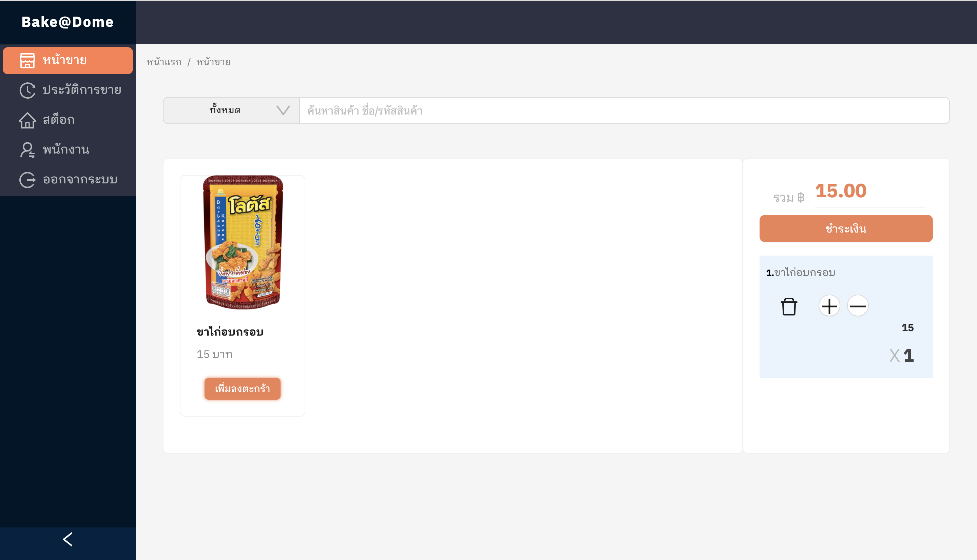Screen dimensions: 977x560
Task: Click the clock icon for ประวัติการขาย
Action: click(27, 91)
